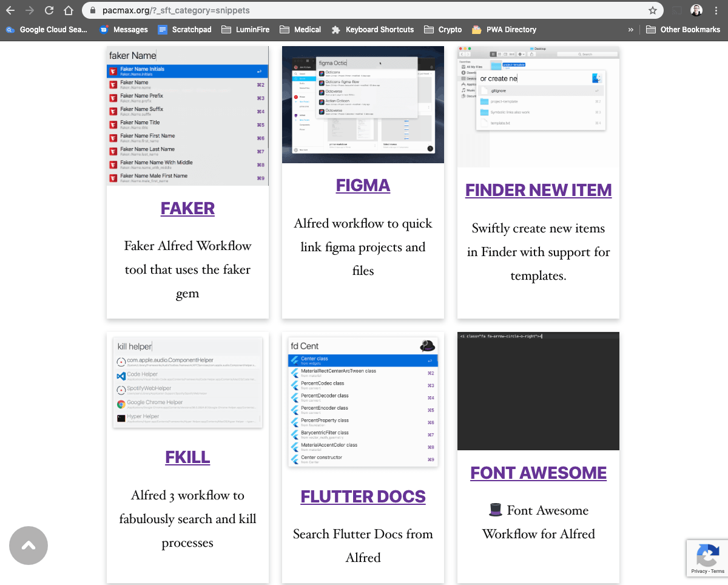Open the FINDER NEW ITEM link
This screenshot has width=728, height=585.
(538, 190)
